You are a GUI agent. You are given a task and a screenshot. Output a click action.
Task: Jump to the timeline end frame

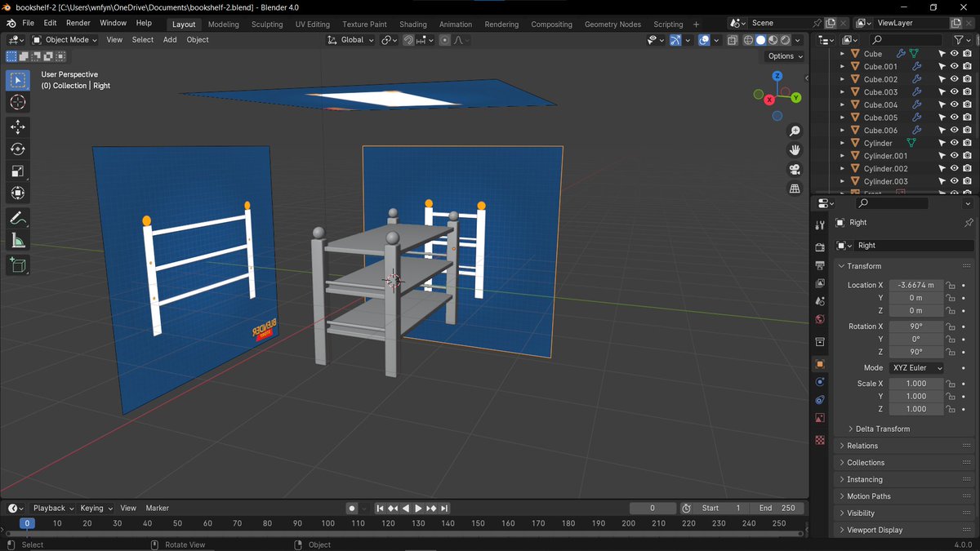pyautogui.click(x=445, y=509)
